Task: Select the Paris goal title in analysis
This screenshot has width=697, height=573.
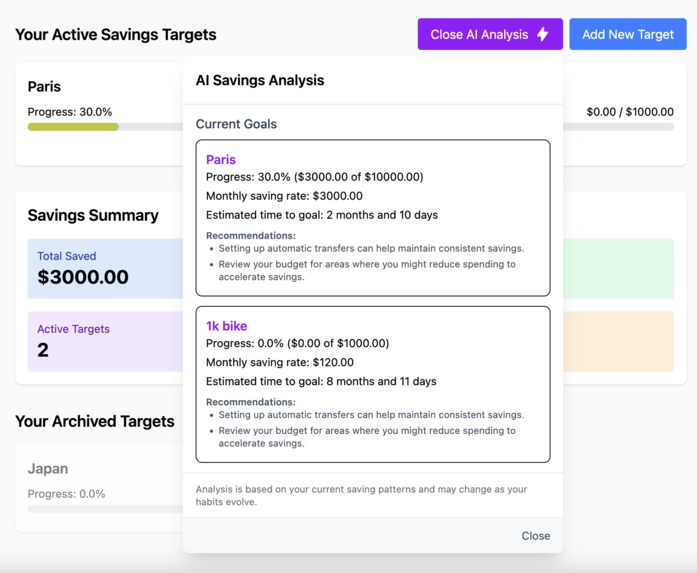Action: click(x=220, y=160)
